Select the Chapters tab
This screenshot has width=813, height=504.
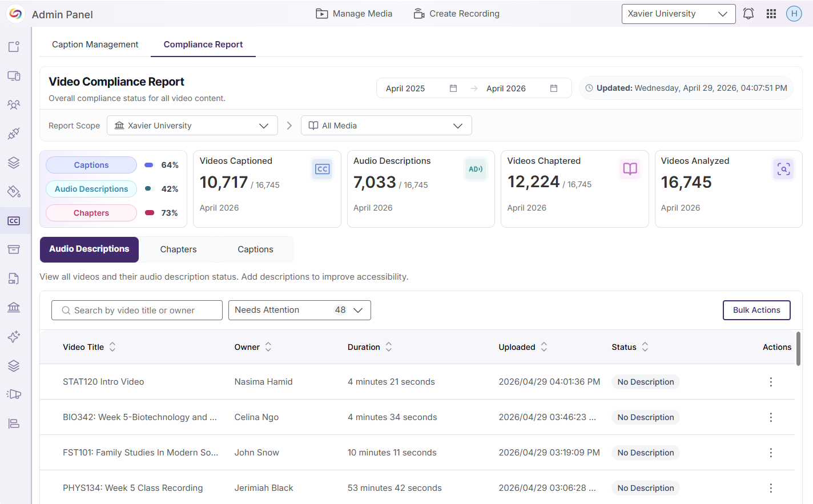[x=178, y=249]
